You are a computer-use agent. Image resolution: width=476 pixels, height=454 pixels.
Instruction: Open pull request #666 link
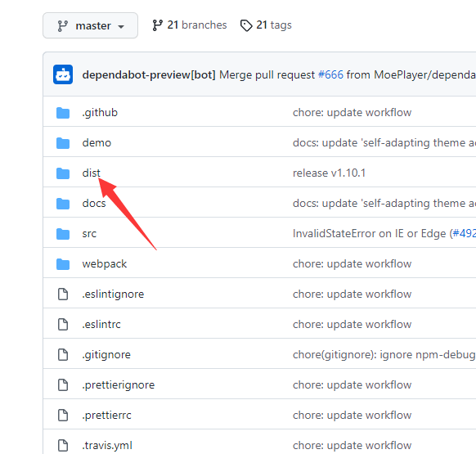[330, 74]
